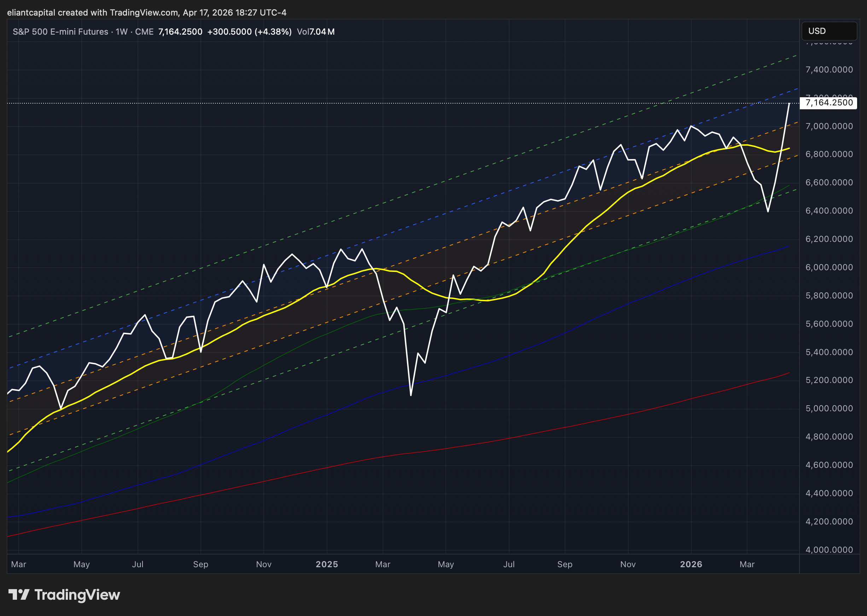Click the eliantcapital header attribution text

point(146,12)
